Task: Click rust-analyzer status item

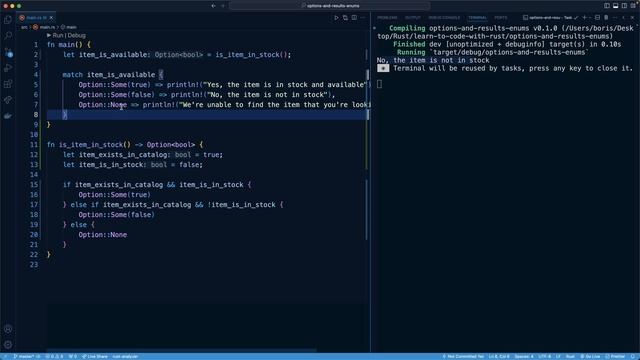Action: click(125, 356)
